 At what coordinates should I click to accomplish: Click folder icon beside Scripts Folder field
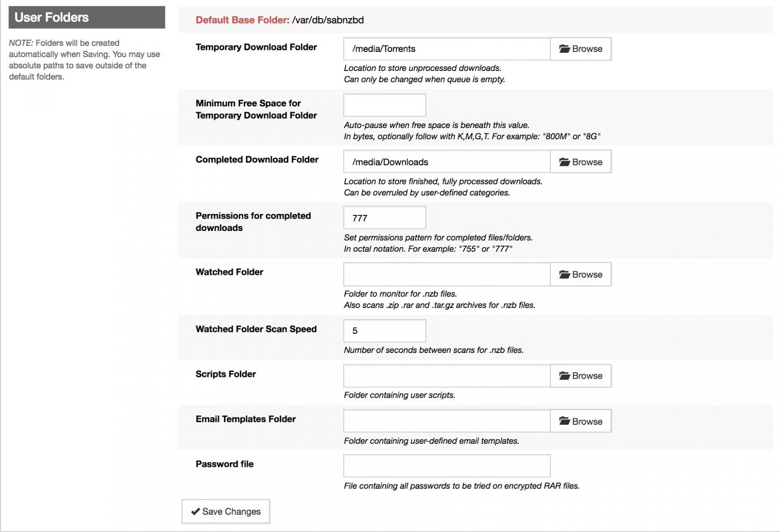click(x=564, y=376)
